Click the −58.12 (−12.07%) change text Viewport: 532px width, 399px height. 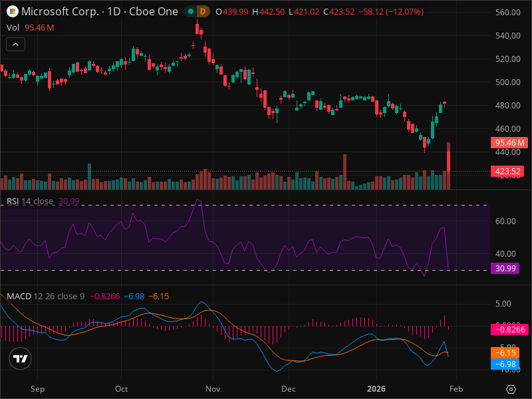(x=391, y=11)
